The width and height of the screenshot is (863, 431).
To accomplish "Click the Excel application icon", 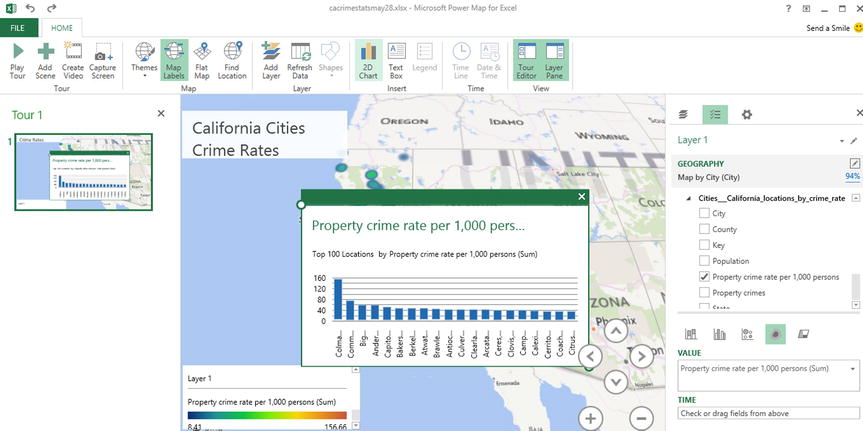I will point(10,8).
